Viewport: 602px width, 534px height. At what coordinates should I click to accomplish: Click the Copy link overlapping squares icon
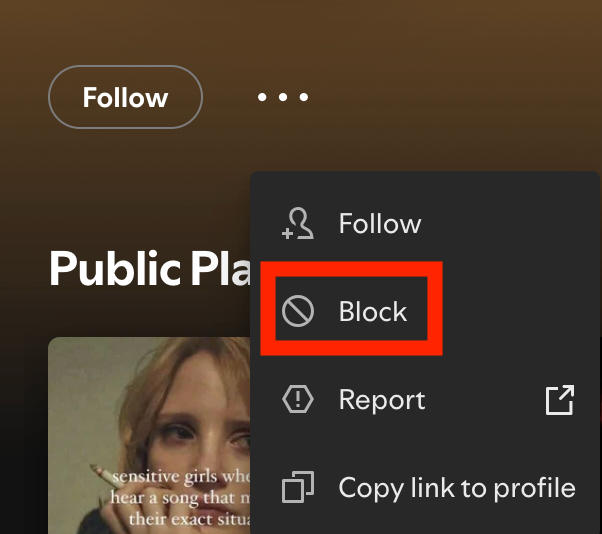pyautogui.click(x=298, y=489)
